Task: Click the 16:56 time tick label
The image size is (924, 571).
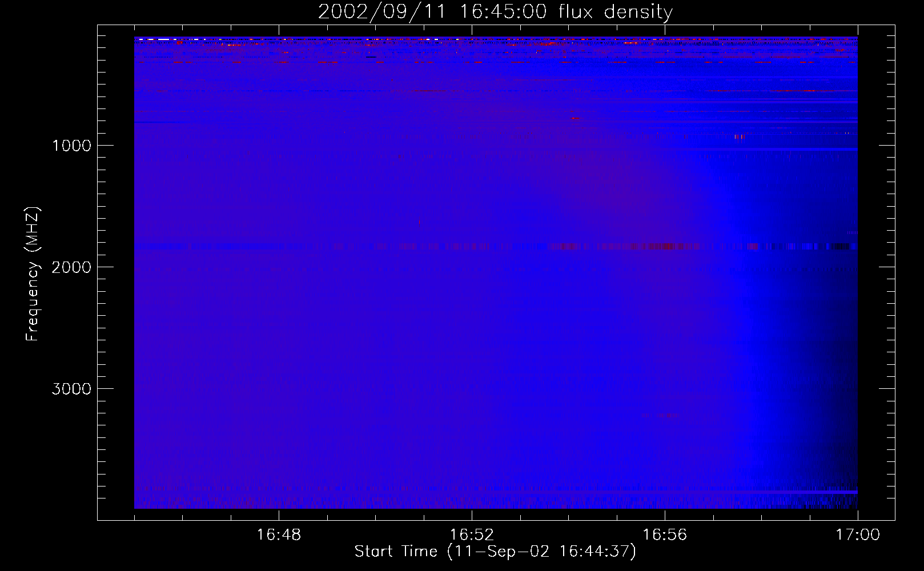Action: [x=665, y=535]
